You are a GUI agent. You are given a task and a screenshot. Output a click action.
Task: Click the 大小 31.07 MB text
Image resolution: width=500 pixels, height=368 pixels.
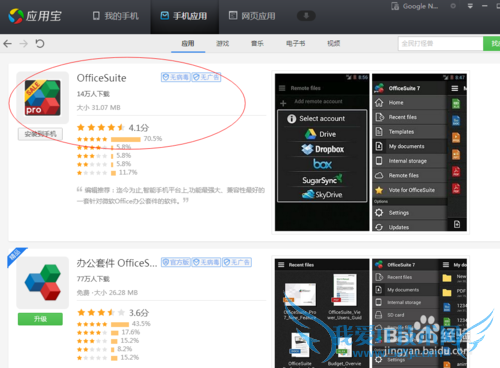coord(98,108)
